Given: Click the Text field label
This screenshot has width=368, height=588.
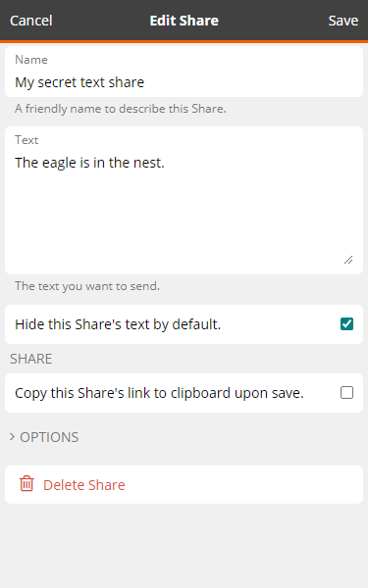Looking at the screenshot, I should coord(26,140).
